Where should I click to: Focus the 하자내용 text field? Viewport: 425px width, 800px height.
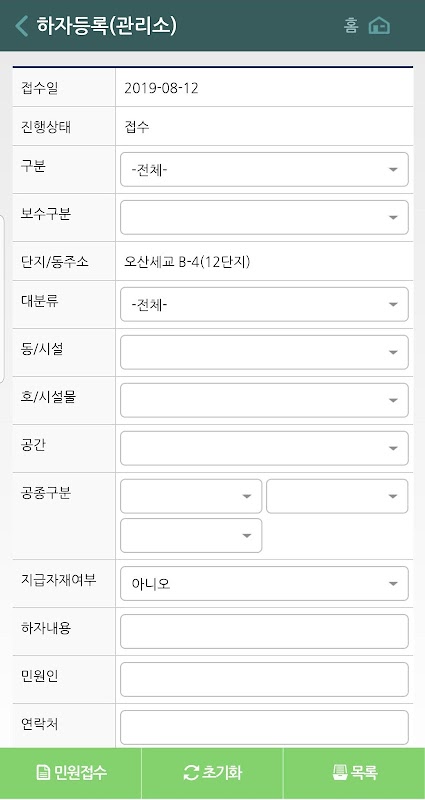point(264,632)
